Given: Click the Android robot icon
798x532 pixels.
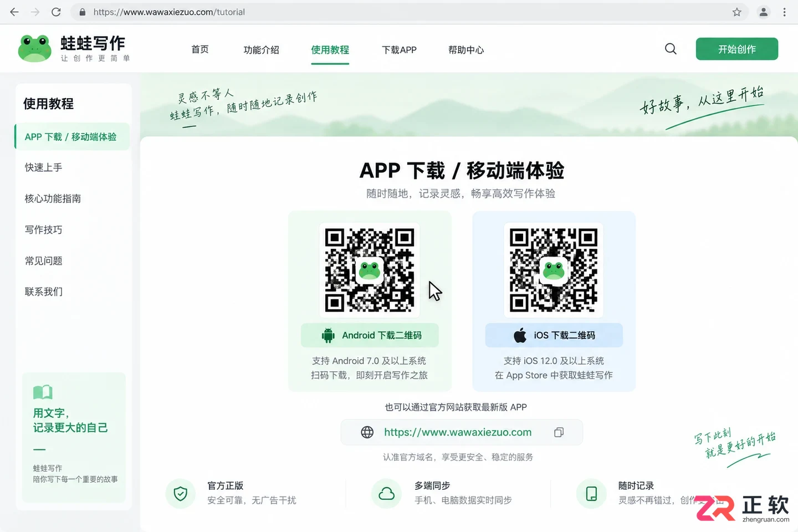Looking at the screenshot, I should point(328,335).
